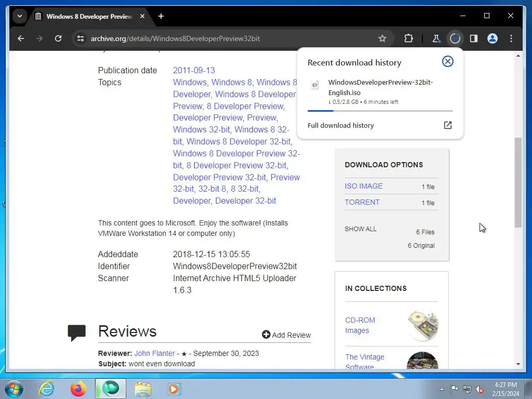Open the Chrome three-dot menu
The height and width of the screenshot is (399, 532).
pyautogui.click(x=511, y=38)
